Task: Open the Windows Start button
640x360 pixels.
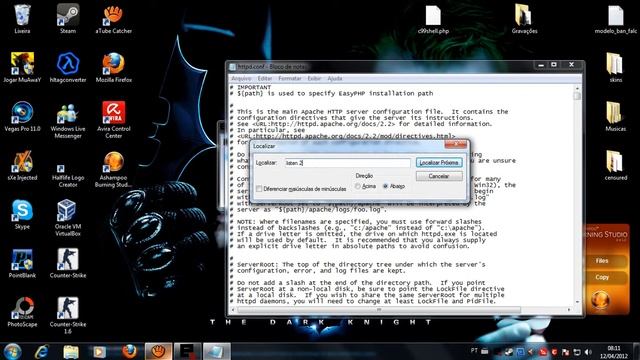Action: click(x=13, y=351)
